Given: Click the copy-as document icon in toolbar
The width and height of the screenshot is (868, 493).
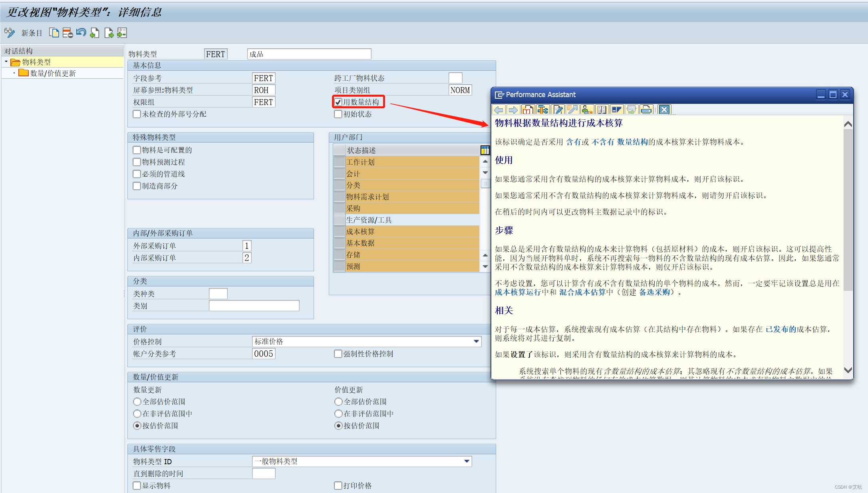Looking at the screenshot, I should [54, 33].
